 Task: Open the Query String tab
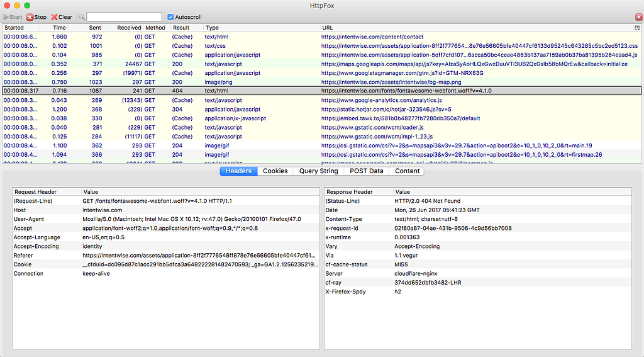pos(318,171)
